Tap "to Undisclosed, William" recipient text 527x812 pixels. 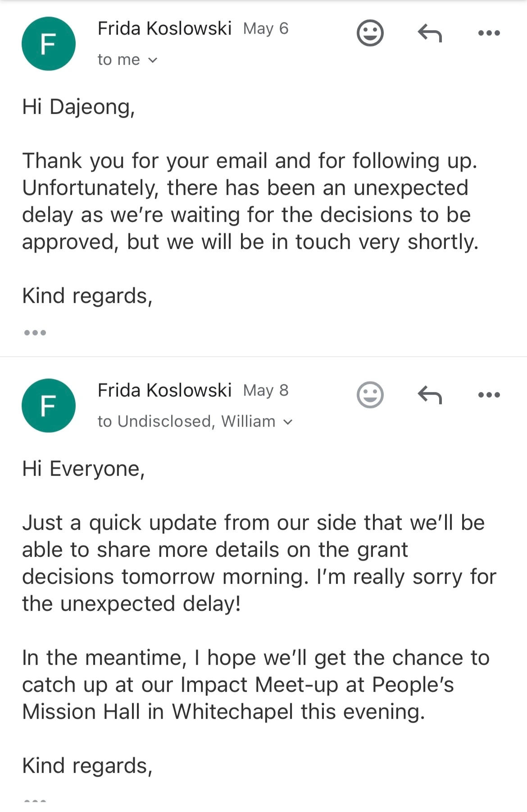coord(186,422)
